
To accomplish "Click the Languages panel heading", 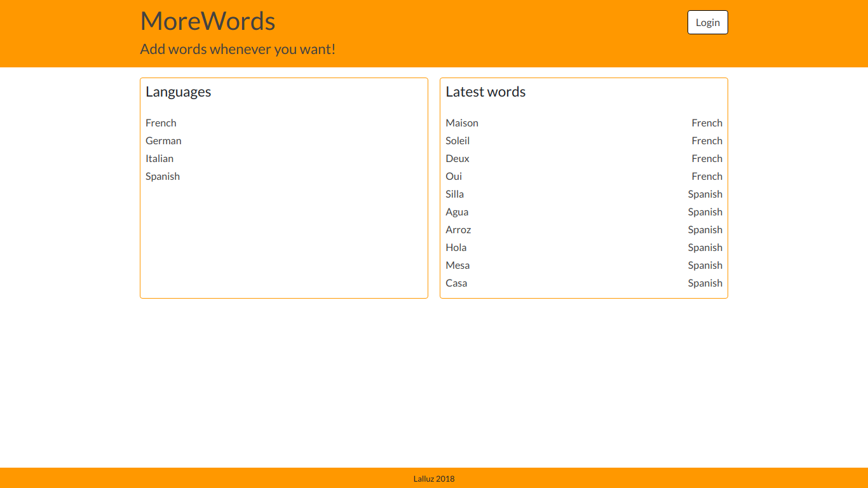I will (178, 92).
